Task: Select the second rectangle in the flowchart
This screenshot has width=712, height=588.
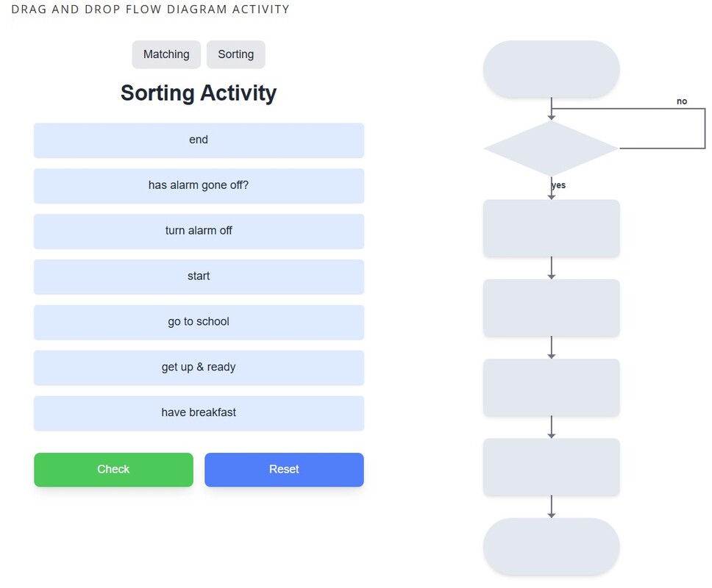Action: coord(551,308)
